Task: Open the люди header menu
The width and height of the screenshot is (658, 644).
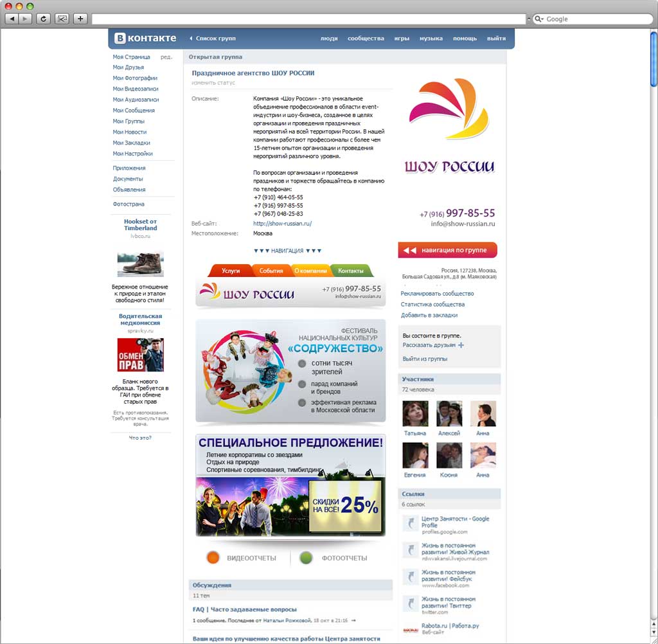Action: point(329,38)
